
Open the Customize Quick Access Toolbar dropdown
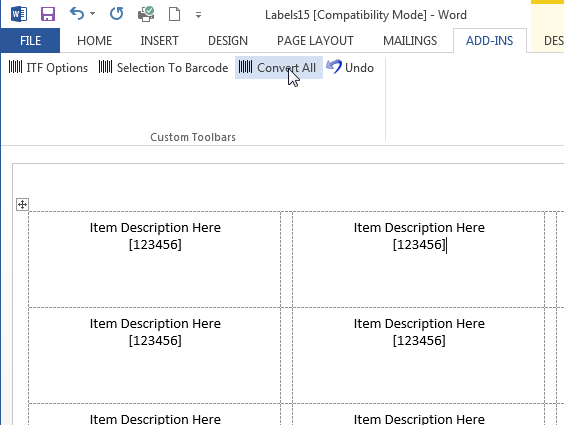tap(198, 15)
